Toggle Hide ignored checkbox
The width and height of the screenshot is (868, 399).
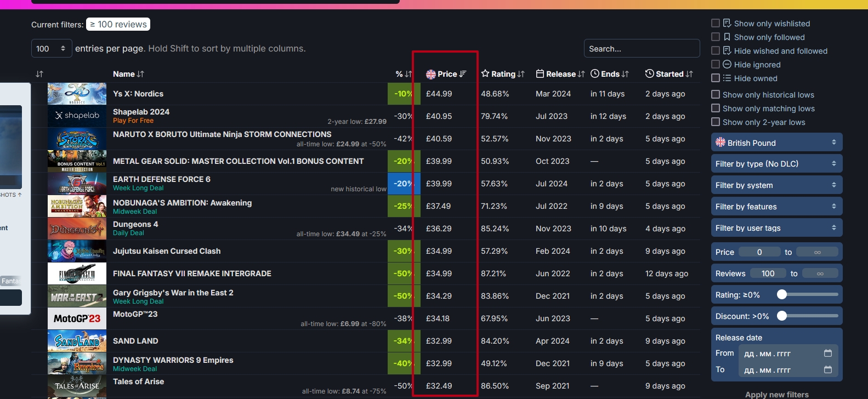tap(716, 64)
